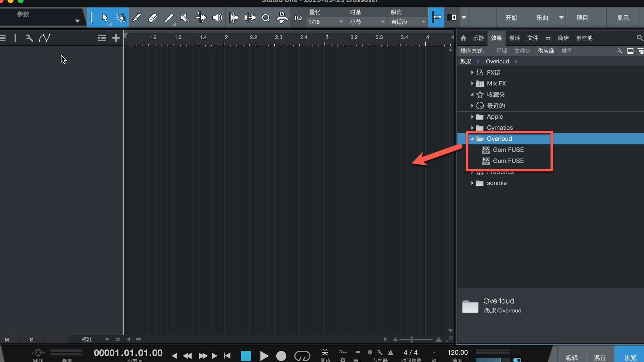This screenshot has height=362, width=644.
Task: Switch to the 文件 Files tab
Action: (533, 38)
